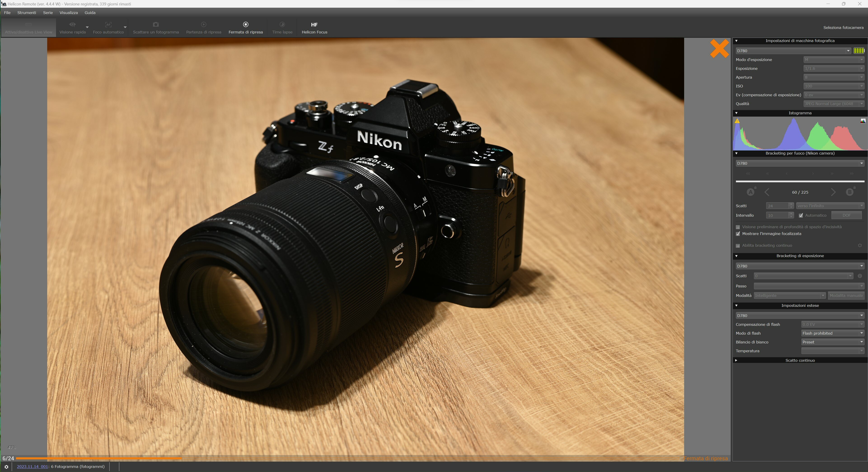Open Time lapse tool
The image size is (868, 472).
coord(282,27)
